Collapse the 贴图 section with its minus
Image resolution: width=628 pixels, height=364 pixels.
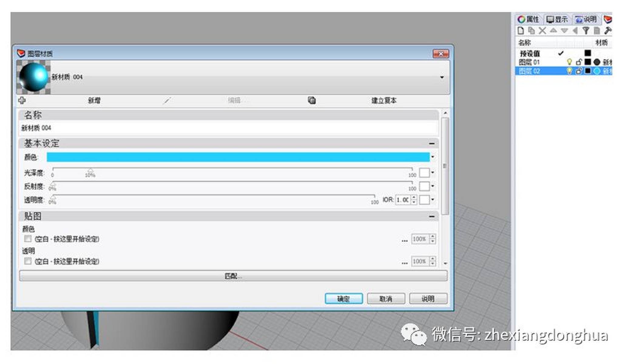coord(432,216)
